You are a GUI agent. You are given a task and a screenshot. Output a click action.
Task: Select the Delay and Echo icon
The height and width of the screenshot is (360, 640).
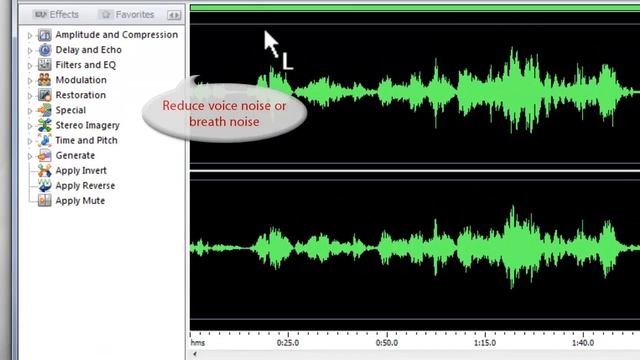44,50
